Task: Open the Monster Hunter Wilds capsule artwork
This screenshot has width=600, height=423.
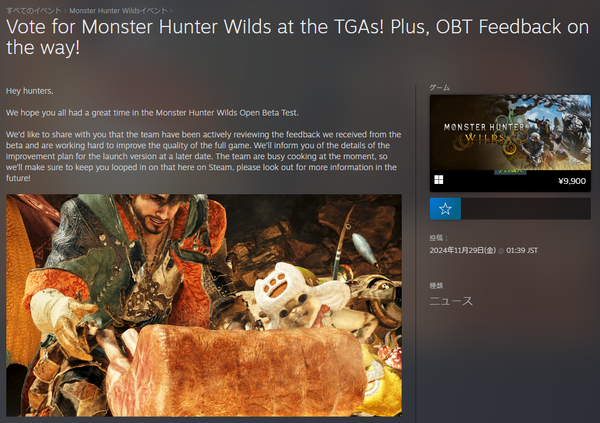Action: point(510,132)
